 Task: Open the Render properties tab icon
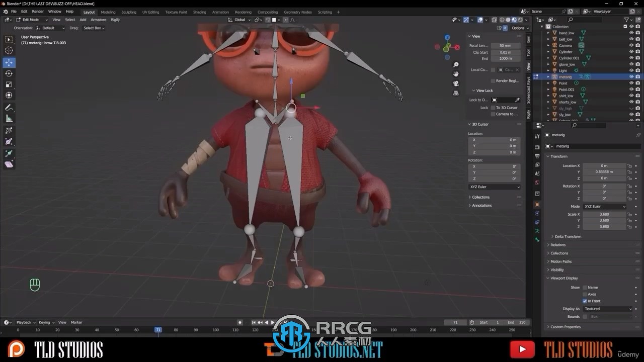click(x=537, y=147)
